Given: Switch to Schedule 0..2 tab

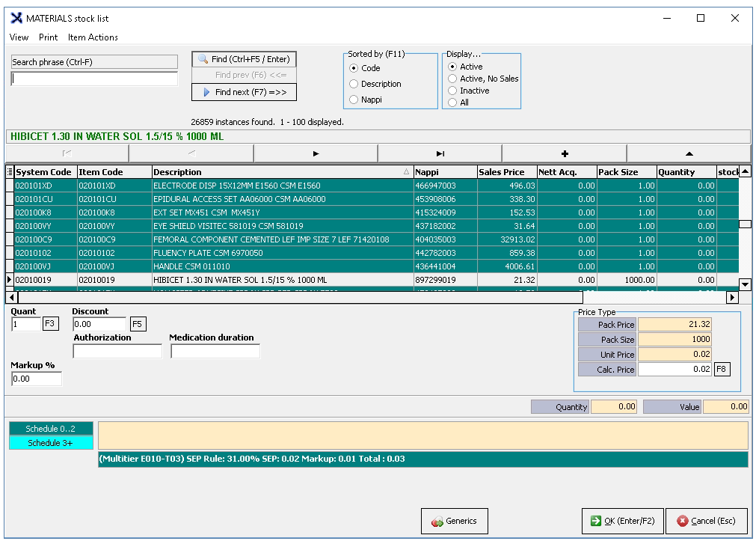Looking at the screenshot, I should click(x=52, y=429).
